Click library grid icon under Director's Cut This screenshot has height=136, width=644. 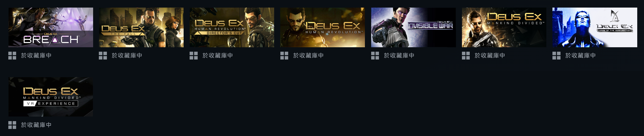[x=194, y=56]
